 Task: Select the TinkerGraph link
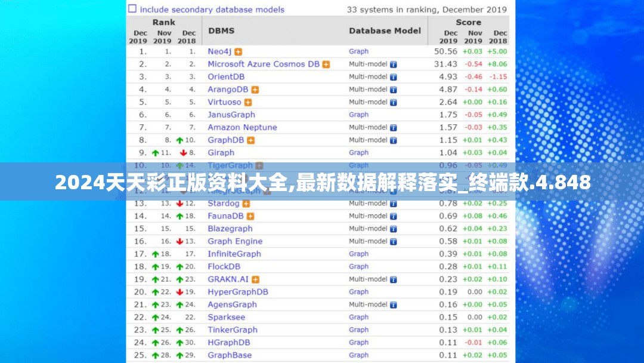pyautogui.click(x=233, y=330)
